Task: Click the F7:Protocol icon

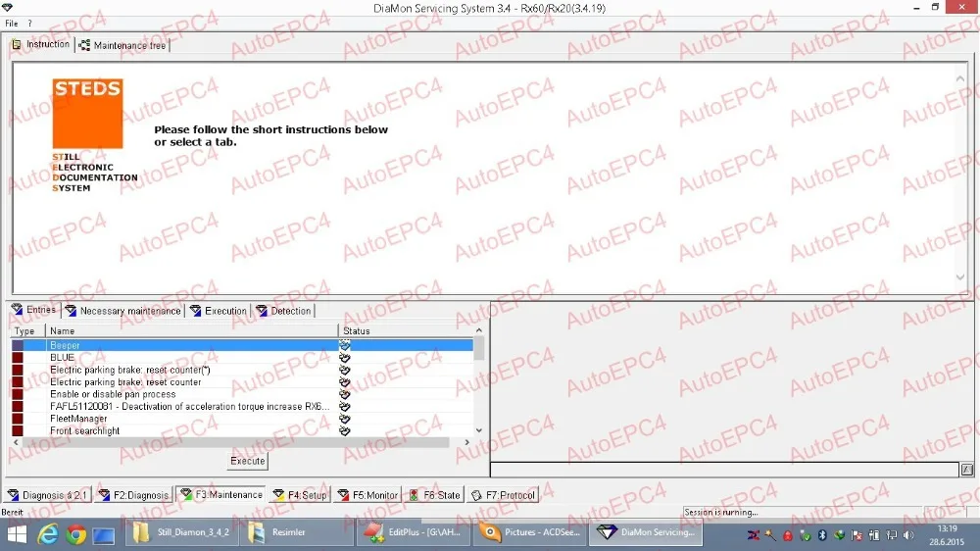Action: click(x=477, y=495)
